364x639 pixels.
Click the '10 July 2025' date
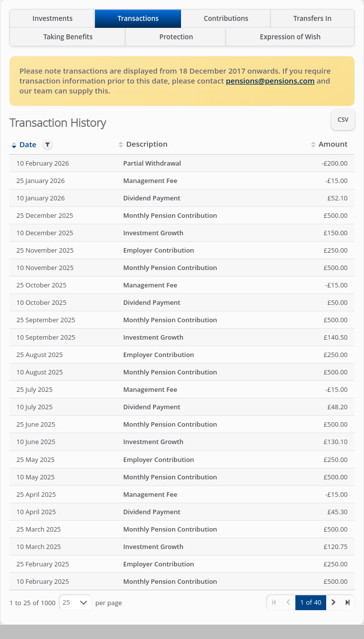(34, 407)
